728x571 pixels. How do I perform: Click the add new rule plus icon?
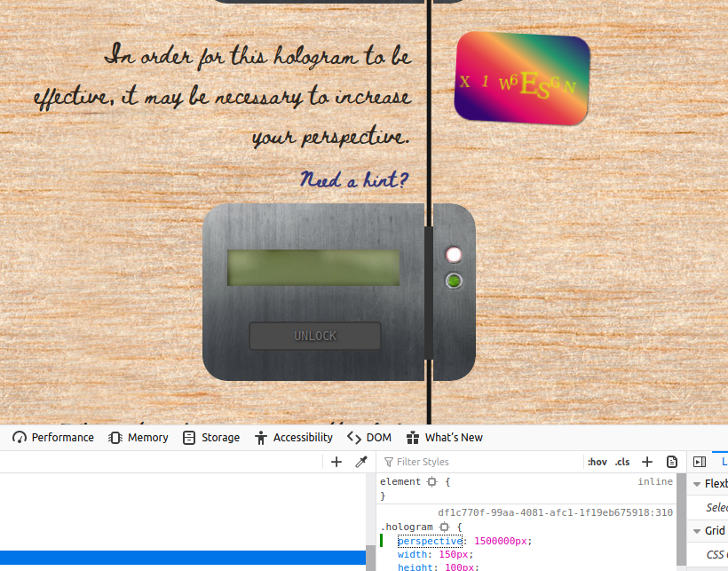646,462
